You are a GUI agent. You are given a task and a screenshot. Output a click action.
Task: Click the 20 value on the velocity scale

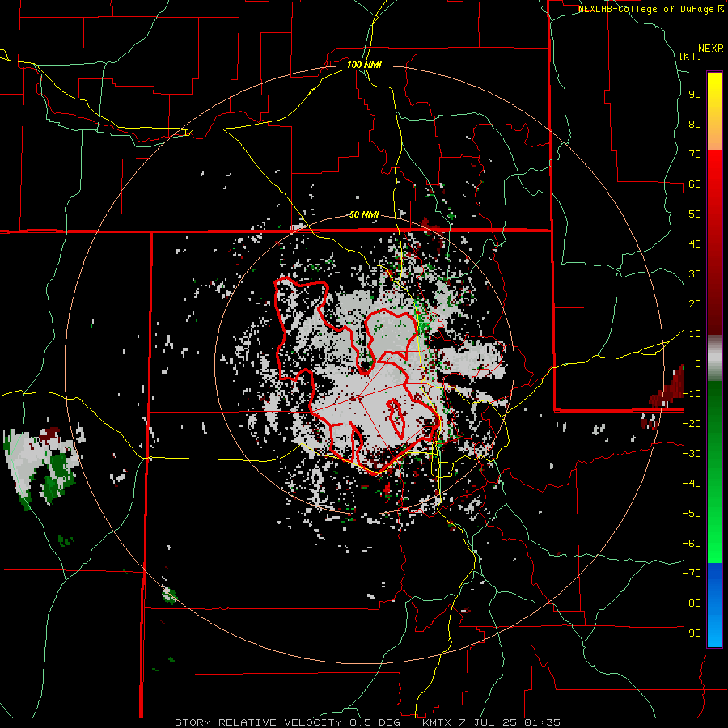[695, 303]
